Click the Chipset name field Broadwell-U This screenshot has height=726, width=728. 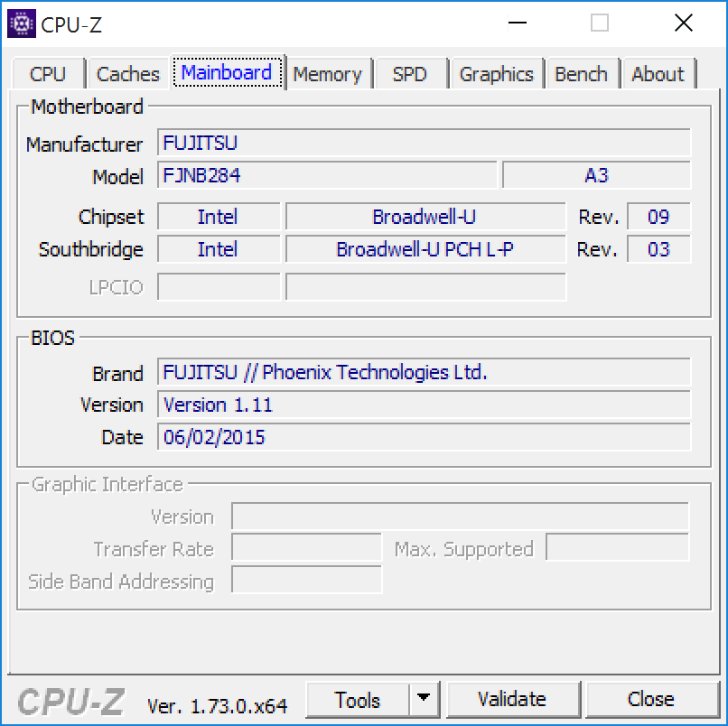(x=425, y=217)
